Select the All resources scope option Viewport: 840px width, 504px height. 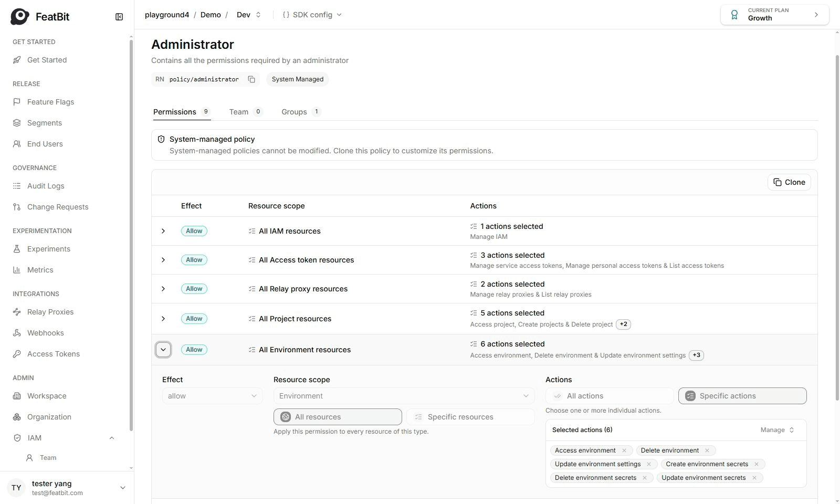(x=338, y=417)
